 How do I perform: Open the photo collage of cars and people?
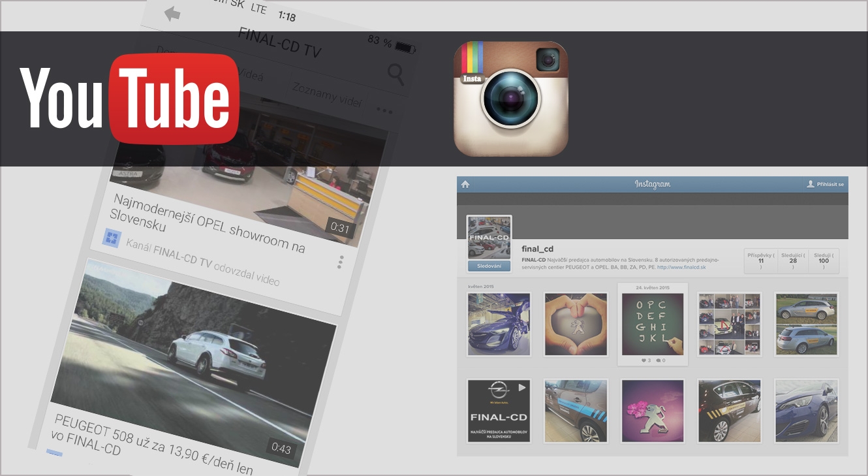tap(730, 324)
